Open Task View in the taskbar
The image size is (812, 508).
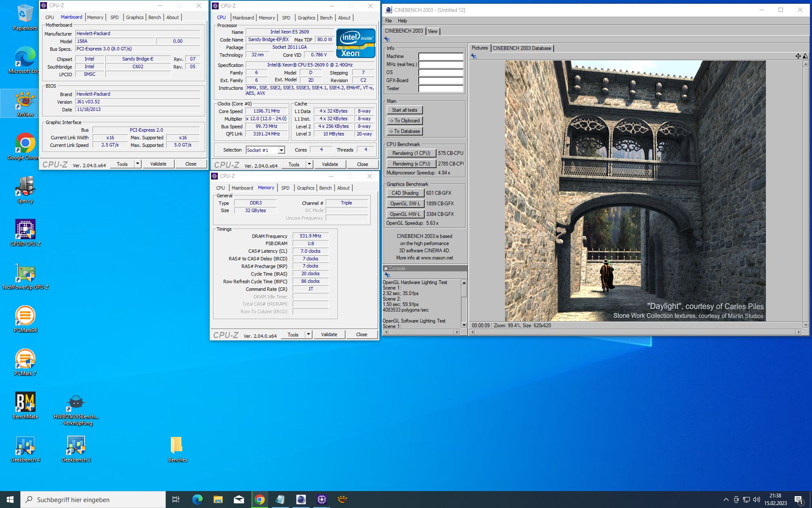(x=176, y=500)
